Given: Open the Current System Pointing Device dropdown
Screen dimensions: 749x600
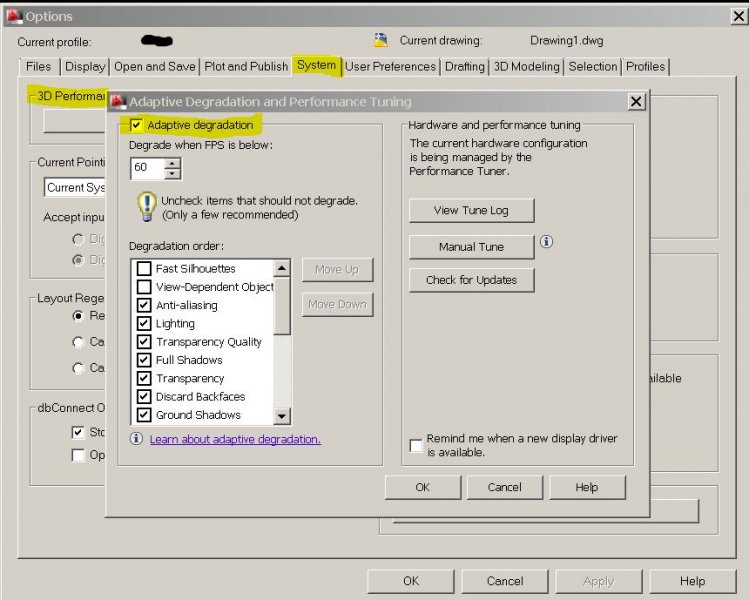Looking at the screenshot, I should 75,187.
